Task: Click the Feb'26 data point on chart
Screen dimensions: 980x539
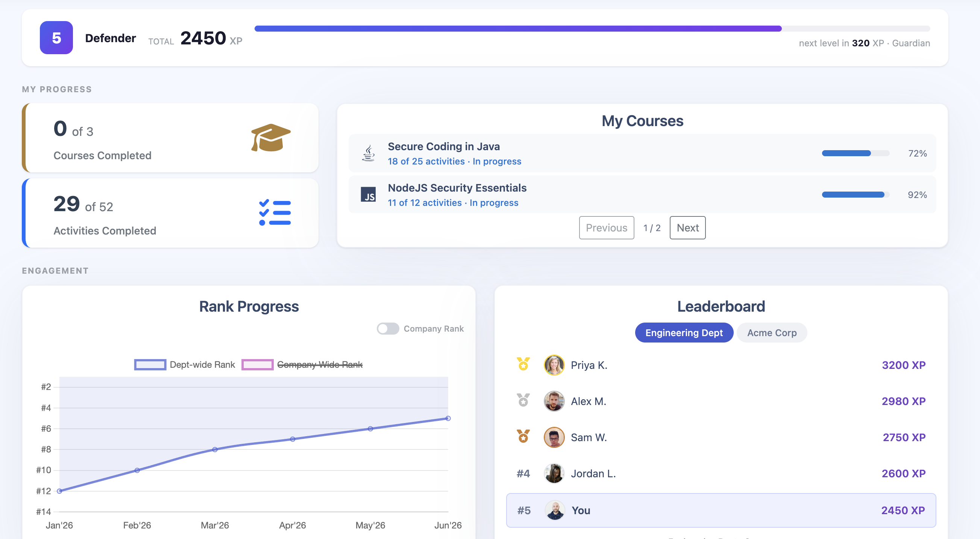Action: pyautogui.click(x=137, y=470)
